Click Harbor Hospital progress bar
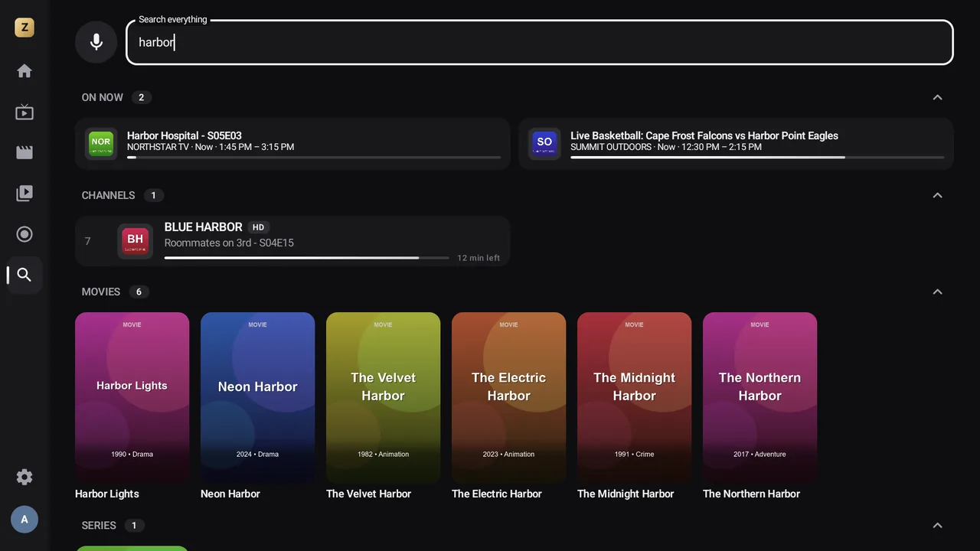 [x=314, y=158]
